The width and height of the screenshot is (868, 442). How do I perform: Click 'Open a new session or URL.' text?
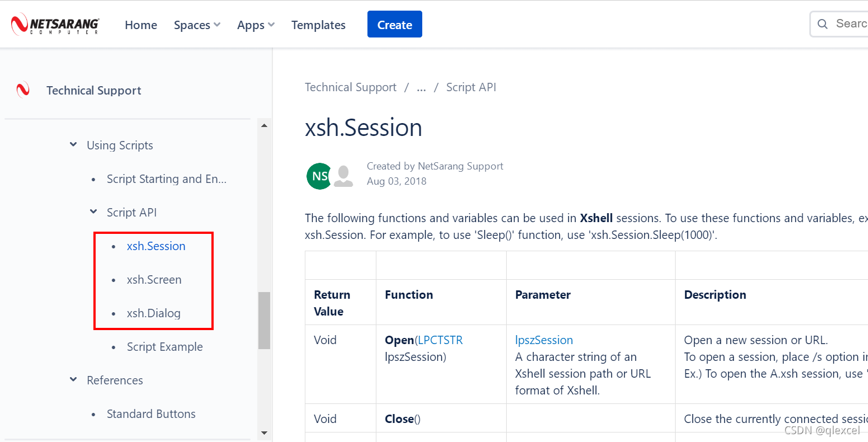click(x=756, y=340)
